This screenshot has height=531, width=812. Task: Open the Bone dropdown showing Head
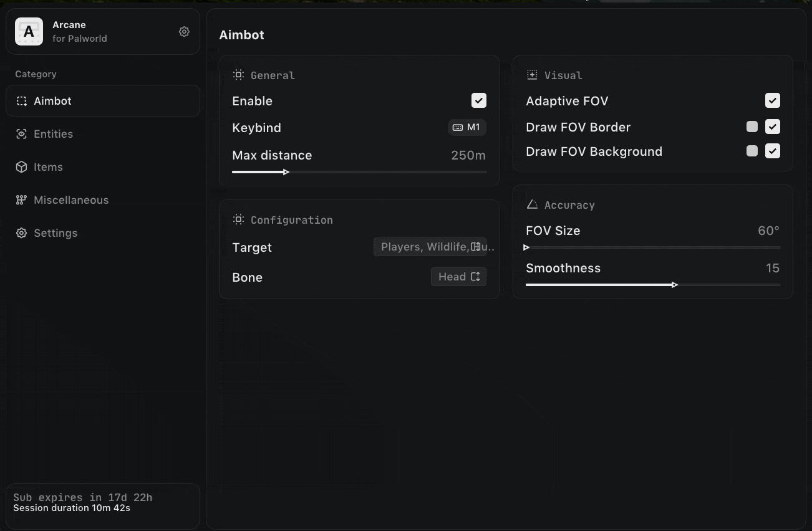pyautogui.click(x=458, y=277)
